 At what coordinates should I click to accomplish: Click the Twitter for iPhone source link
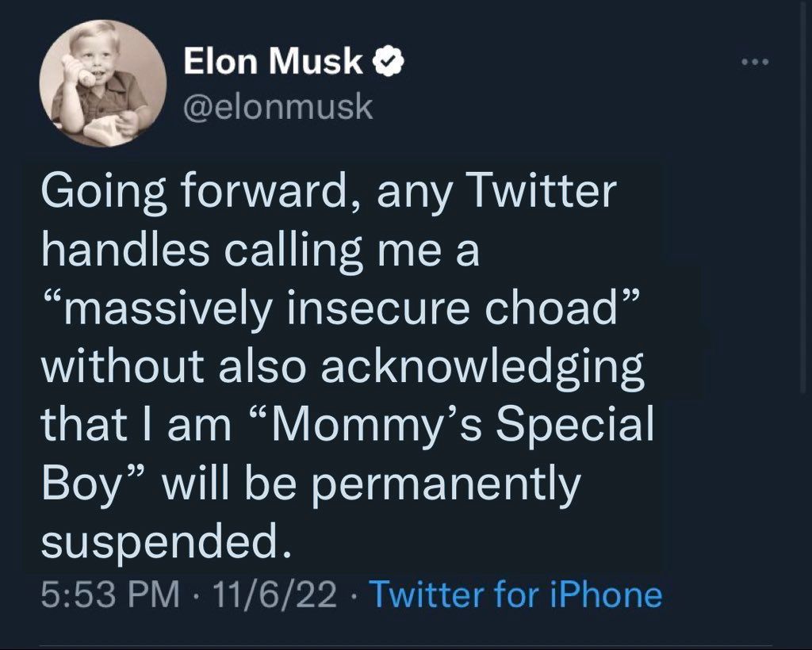point(515,594)
